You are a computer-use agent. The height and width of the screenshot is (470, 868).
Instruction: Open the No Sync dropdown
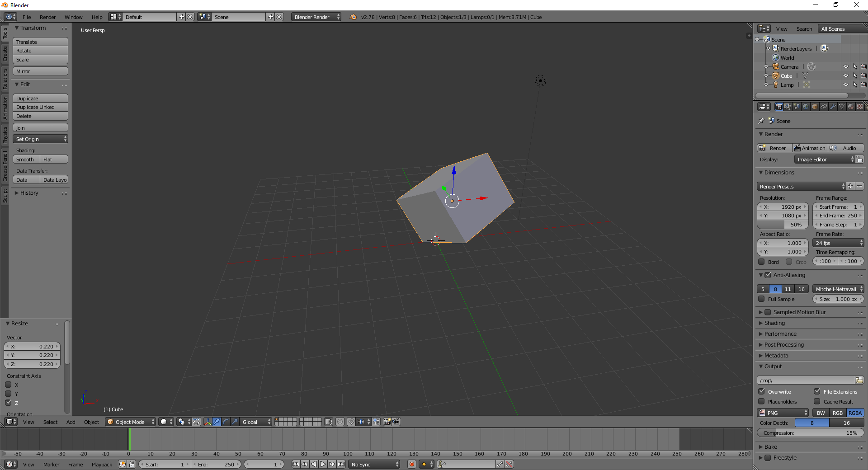click(x=374, y=464)
